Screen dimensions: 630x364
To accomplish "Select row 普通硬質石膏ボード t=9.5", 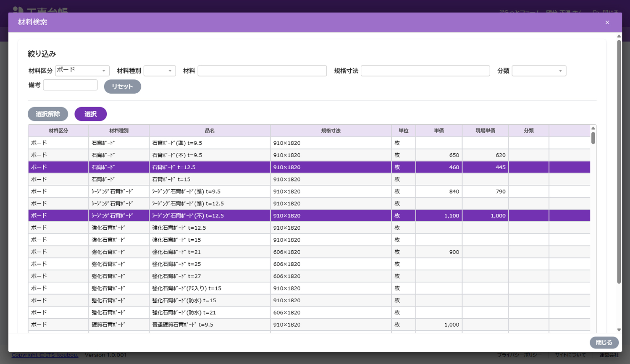I will (x=309, y=325).
